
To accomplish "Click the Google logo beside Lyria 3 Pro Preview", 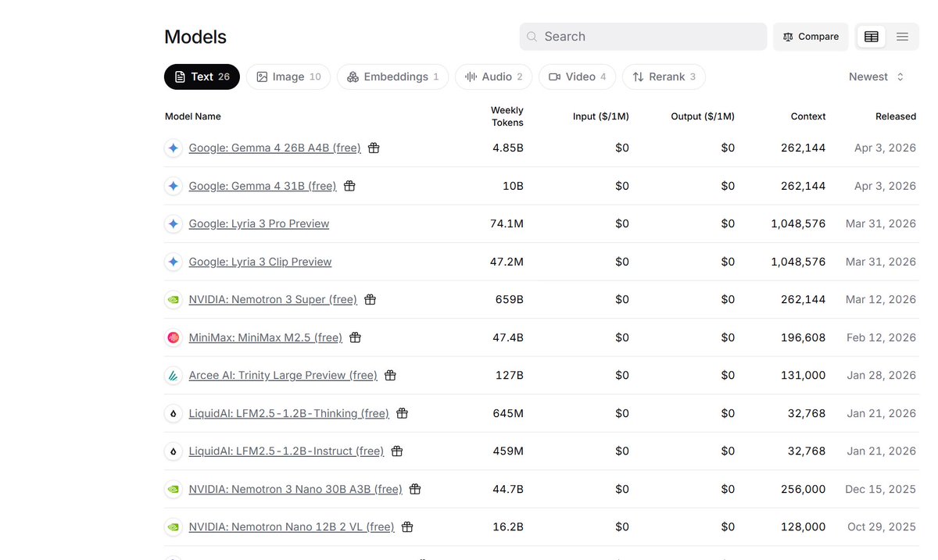I will click(x=174, y=223).
